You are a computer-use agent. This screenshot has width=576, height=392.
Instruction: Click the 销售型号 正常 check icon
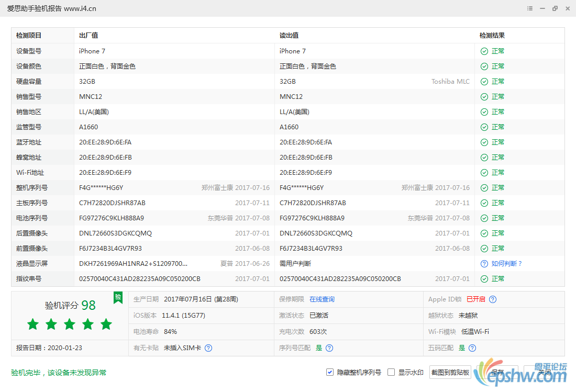tap(484, 96)
